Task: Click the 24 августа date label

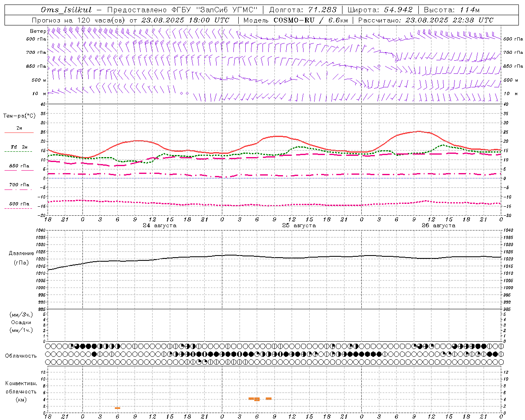Action: pyautogui.click(x=160, y=226)
